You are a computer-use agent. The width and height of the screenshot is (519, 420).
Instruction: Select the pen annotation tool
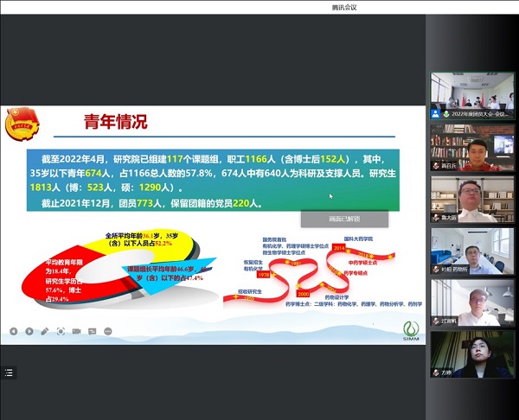(45, 331)
